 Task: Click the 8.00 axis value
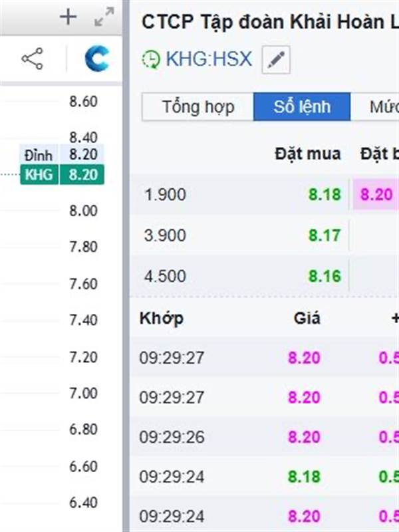pyautogui.click(x=84, y=211)
